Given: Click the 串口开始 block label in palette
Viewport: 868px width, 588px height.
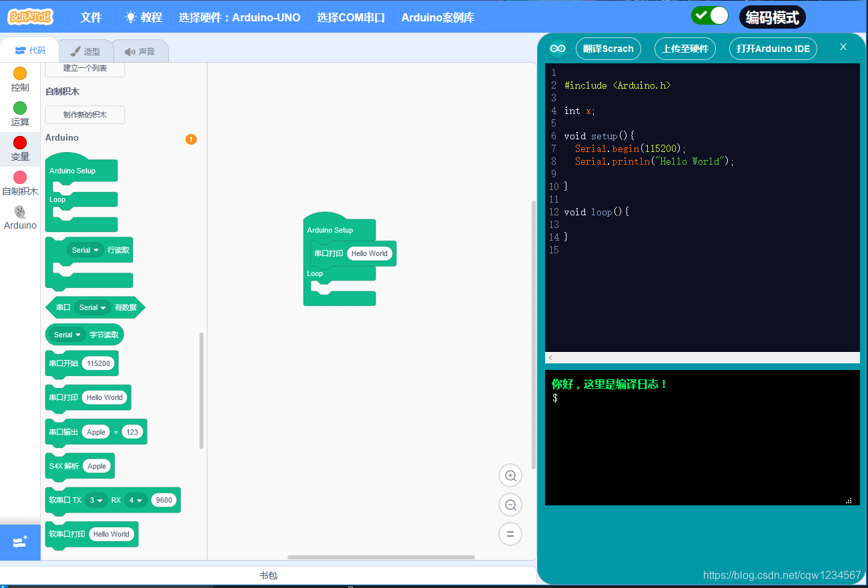Looking at the screenshot, I should pos(63,363).
